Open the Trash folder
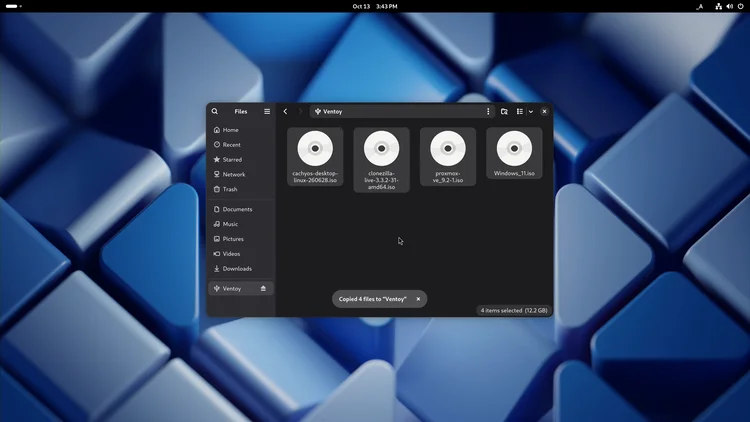Image resolution: width=750 pixels, height=422 pixels. pos(241,189)
